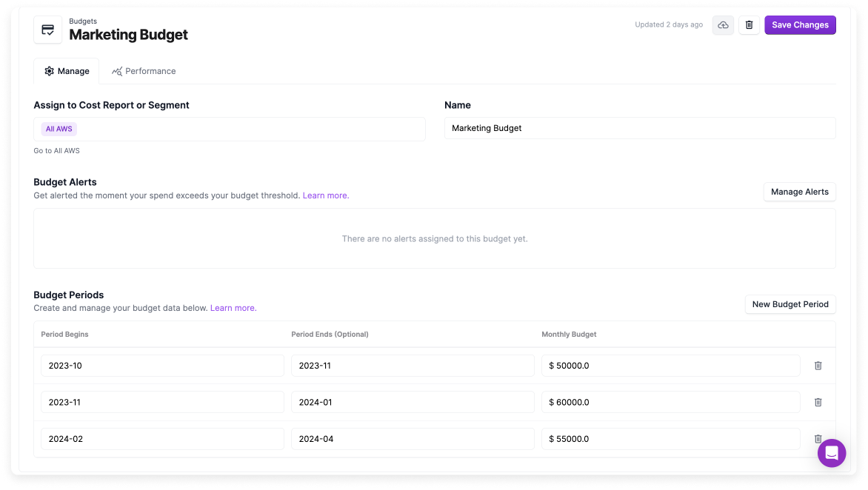The height and width of the screenshot is (490, 868).
Task: Click the Monthly Budget column header
Action: point(569,334)
